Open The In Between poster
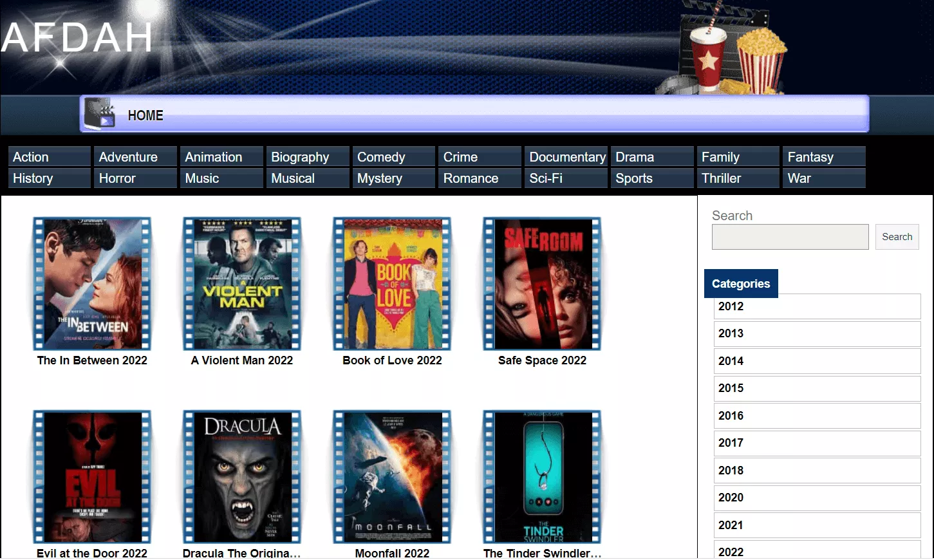 [92, 284]
